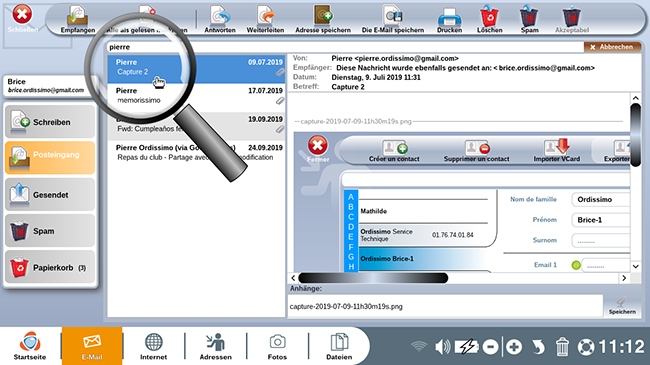Toggle the volume speaker icon
This screenshot has height=365, width=650.
click(x=442, y=347)
